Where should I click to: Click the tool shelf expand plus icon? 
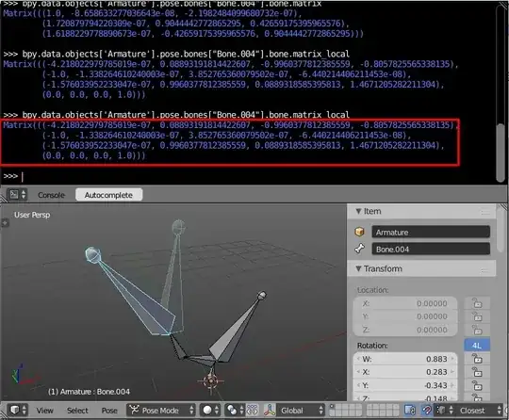click(x=5, y=223)
